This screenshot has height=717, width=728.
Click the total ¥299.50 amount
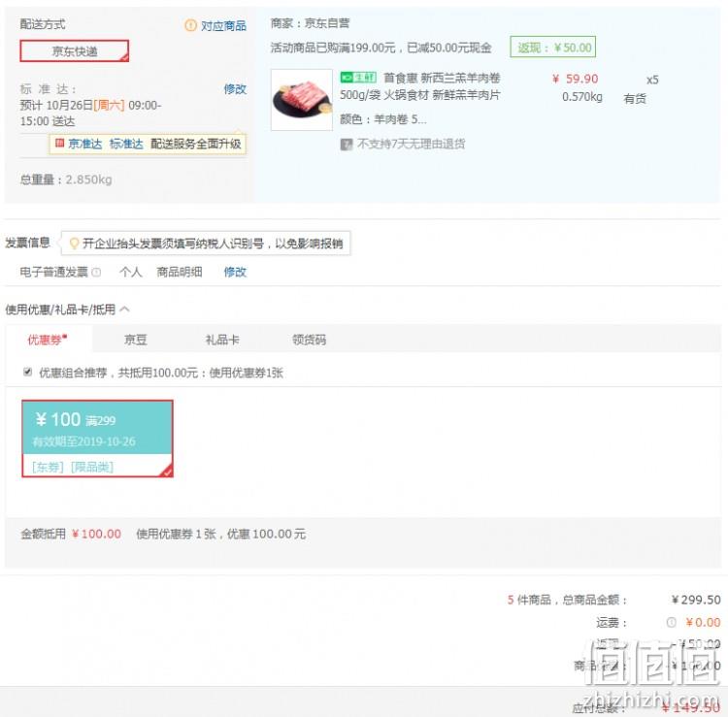[696, 600]
